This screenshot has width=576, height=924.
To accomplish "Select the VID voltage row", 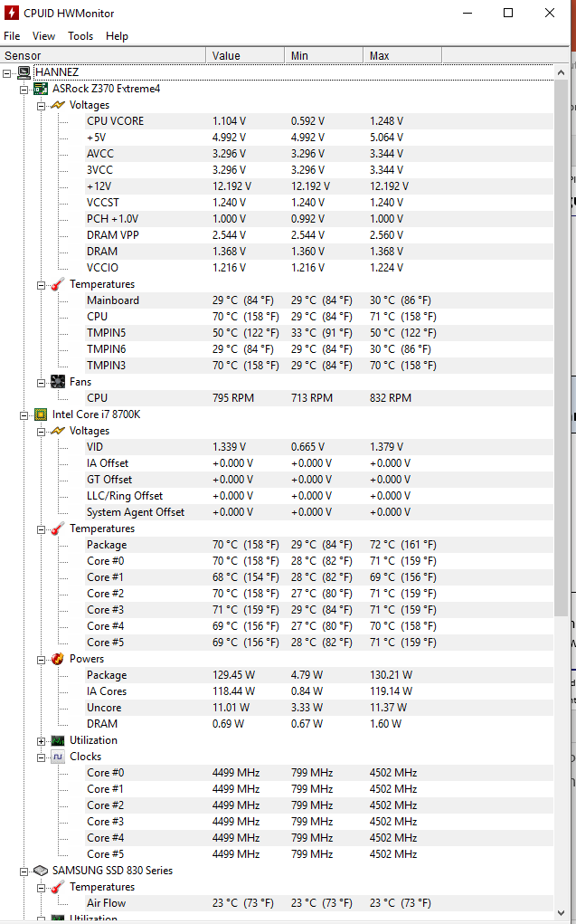I will coord(318,447).
